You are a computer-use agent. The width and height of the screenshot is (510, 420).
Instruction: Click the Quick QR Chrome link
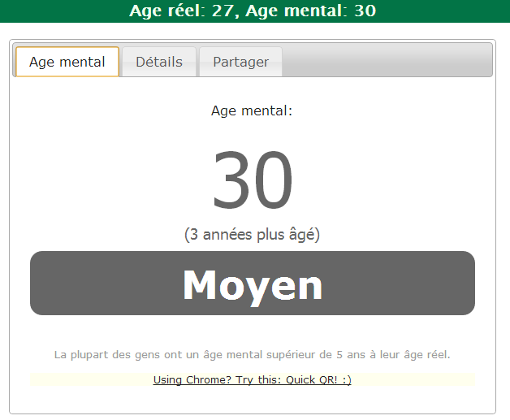[x=252, y=379]
